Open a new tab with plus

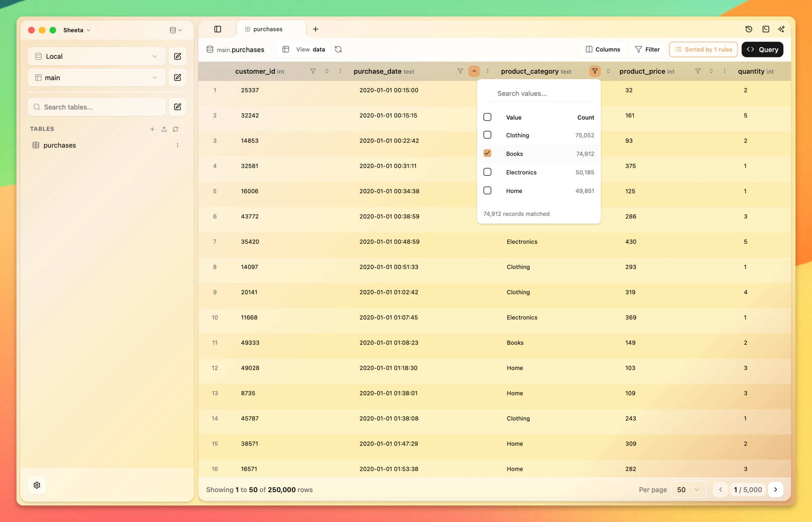[316, 29]
